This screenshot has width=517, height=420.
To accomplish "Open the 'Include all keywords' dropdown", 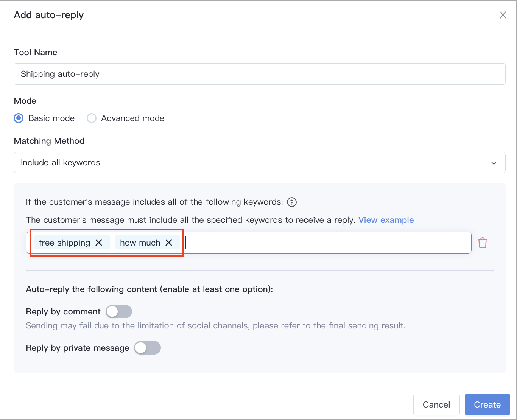I will (x=260, y=163).
